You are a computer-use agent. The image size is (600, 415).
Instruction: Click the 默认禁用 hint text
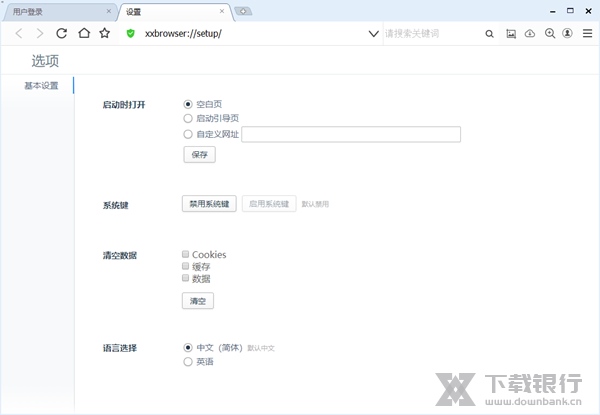315,204
